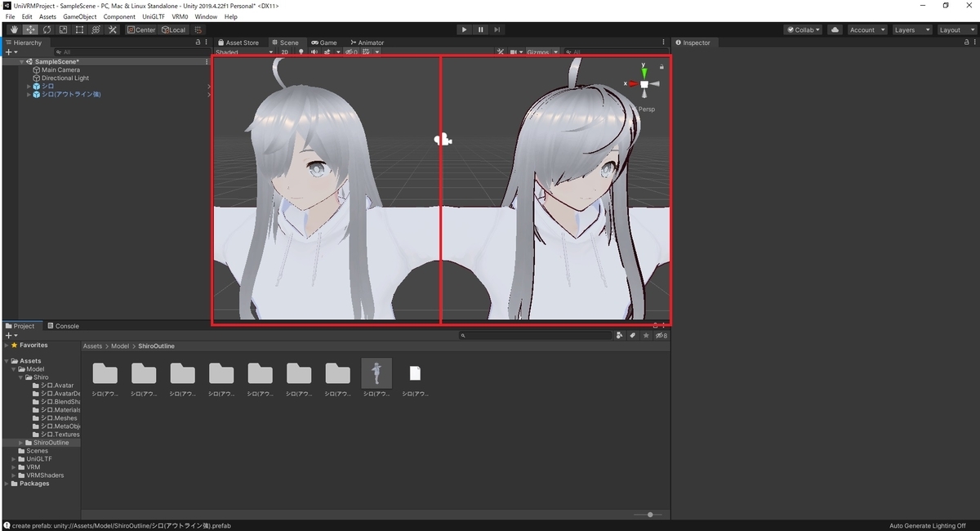Collapse the SampleScene hierarchy root
The height and width of the screenshot is (531, 980).
pyautogui.click(x=22, y=62)
